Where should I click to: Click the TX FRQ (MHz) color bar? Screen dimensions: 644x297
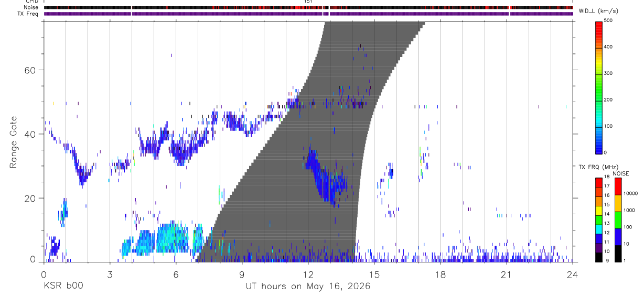(598, 220)
